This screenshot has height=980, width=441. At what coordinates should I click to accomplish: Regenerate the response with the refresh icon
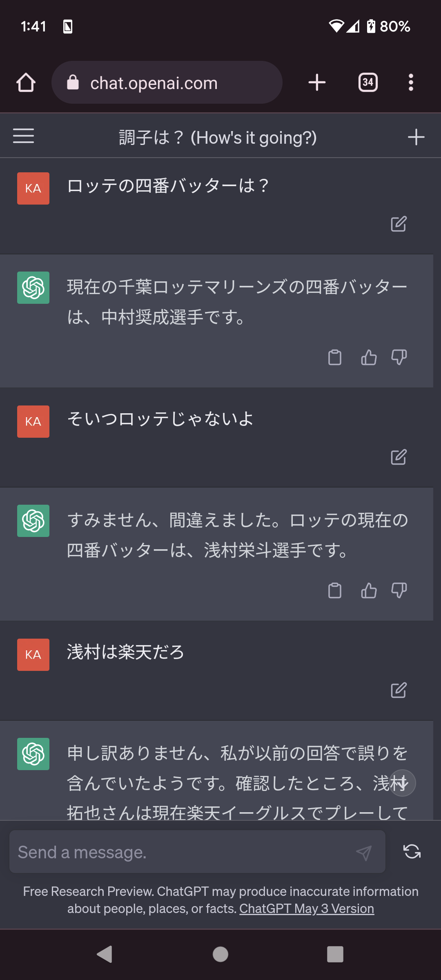point(412,851)
